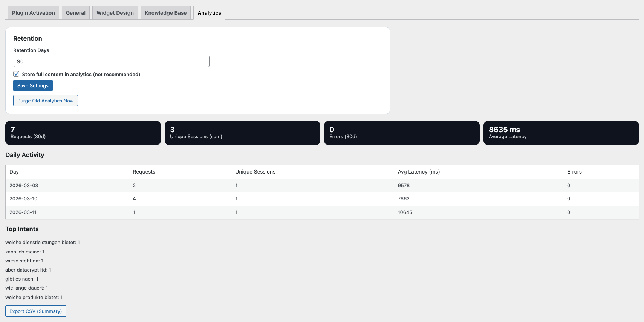Click the Retention heading
Viewport: 644px width, 322px height.
tap(28, 38)
